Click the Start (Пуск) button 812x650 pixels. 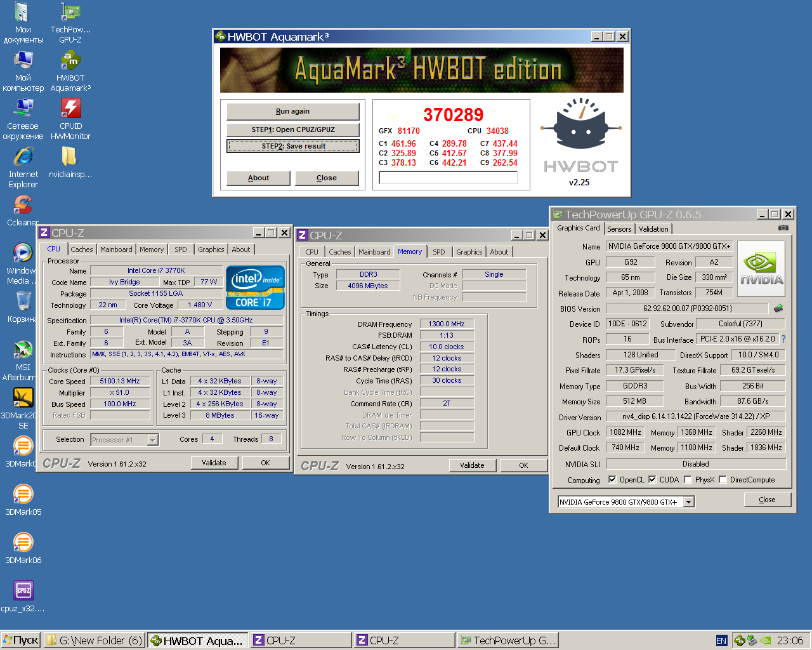point(21,640)
